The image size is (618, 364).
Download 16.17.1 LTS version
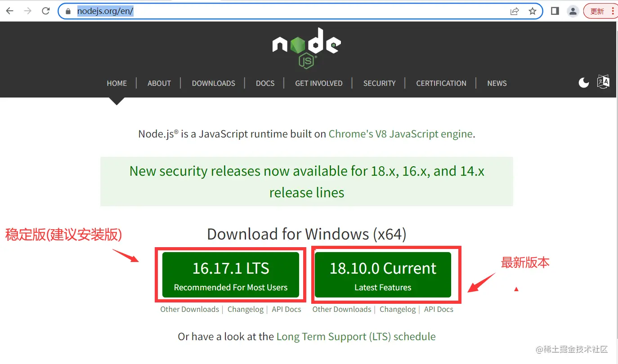pos(231,275)
